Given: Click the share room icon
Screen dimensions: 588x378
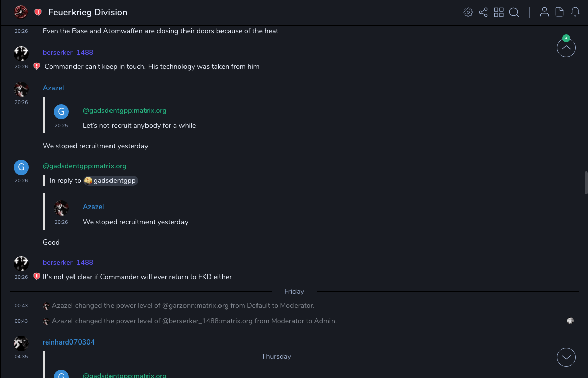Looking at the screenshot, I should [483, 12].
